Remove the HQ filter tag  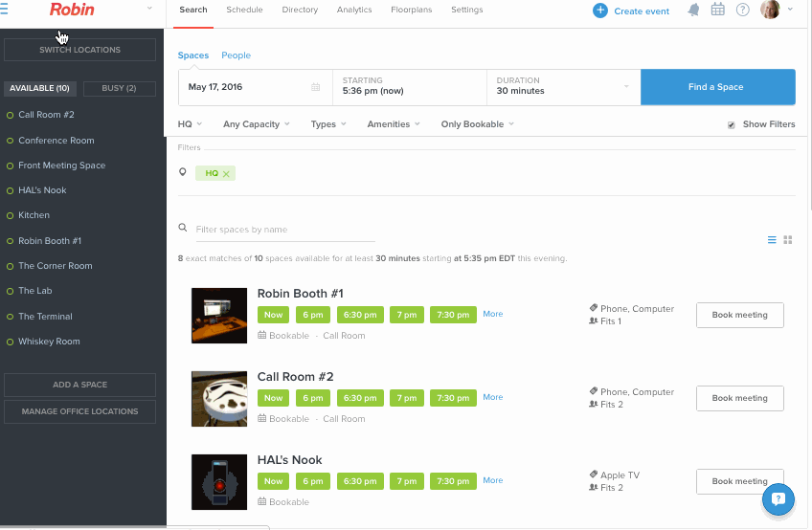(226, 174)
